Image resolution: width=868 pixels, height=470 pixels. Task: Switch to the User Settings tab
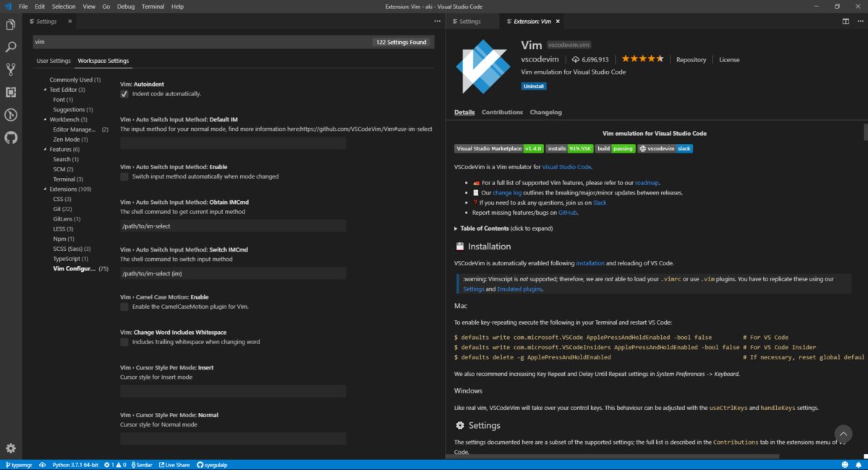click(x=54, y=61)
